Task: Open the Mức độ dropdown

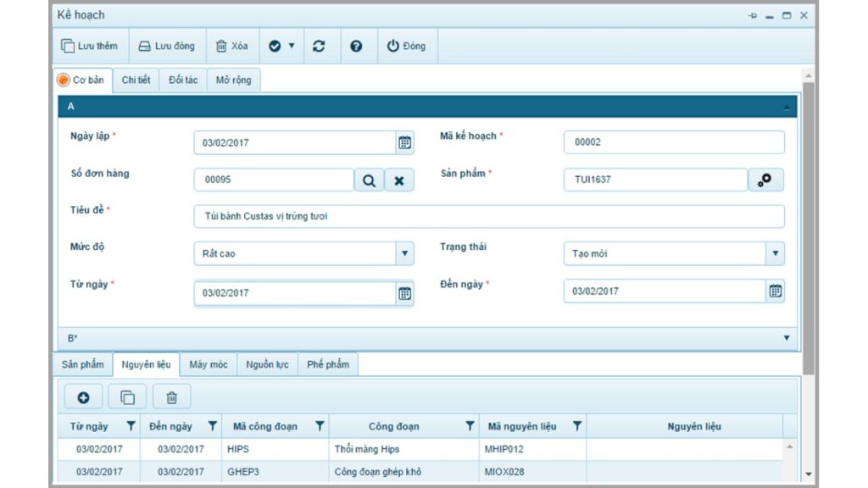Action: tap(404, 253)
